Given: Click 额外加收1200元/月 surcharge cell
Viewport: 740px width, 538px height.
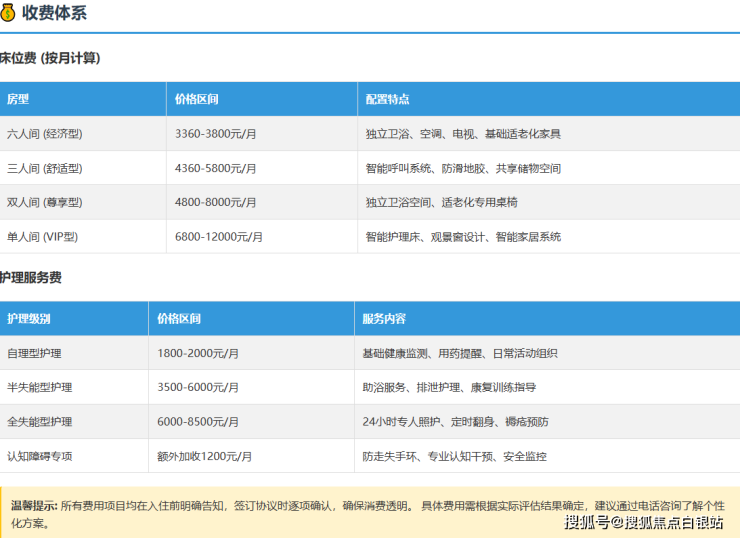Looking at the screenshot, I should pyautogui.click(x=204, y=456).
